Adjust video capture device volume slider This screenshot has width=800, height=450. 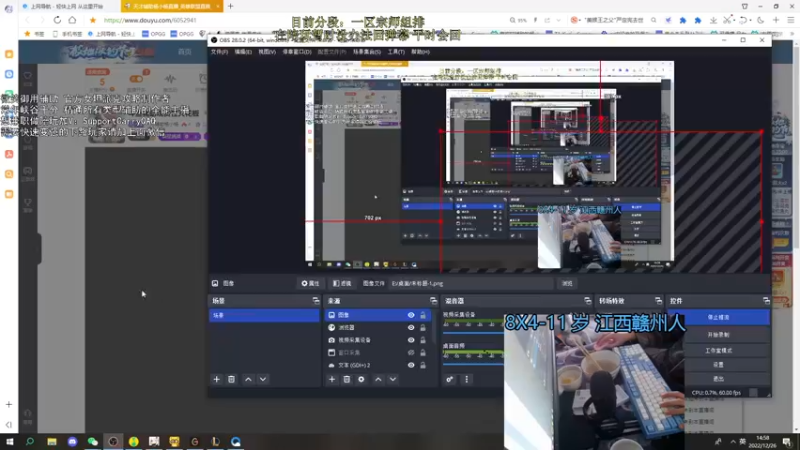tap(473, 333)
